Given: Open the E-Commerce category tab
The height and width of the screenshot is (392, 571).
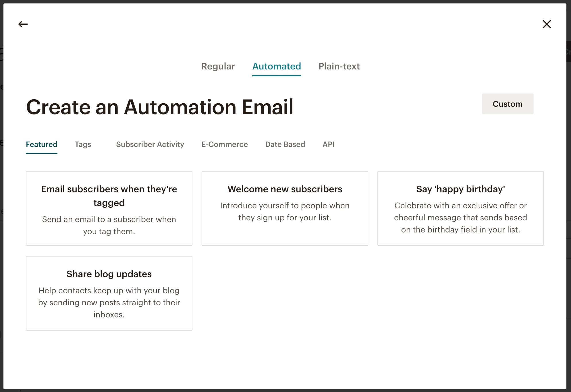Looking at the screenshot, I should [x=225, y=144].
